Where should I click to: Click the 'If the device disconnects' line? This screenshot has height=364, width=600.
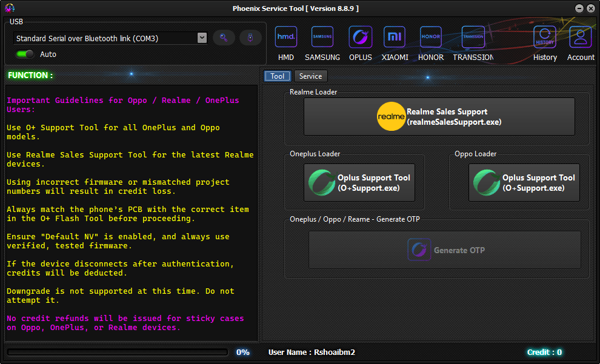pyautogui.click(x=120, y=268)
